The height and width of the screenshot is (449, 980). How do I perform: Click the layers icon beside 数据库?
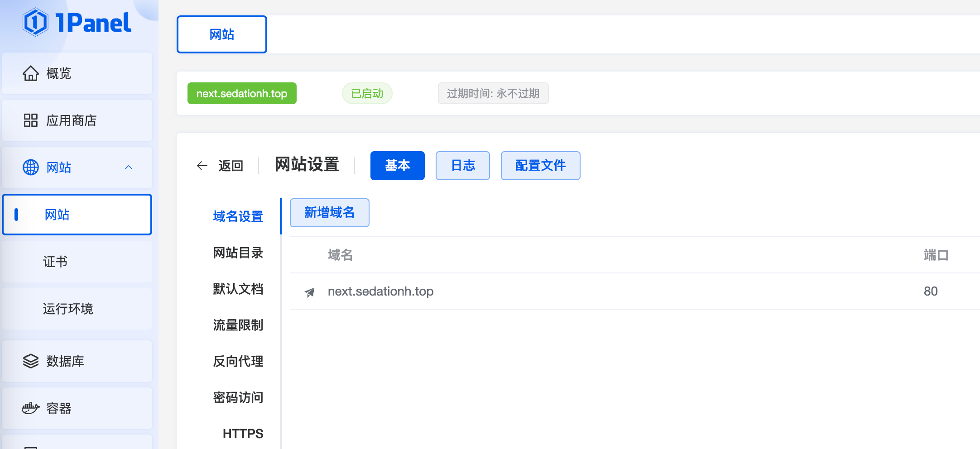(x=31, y=361)
